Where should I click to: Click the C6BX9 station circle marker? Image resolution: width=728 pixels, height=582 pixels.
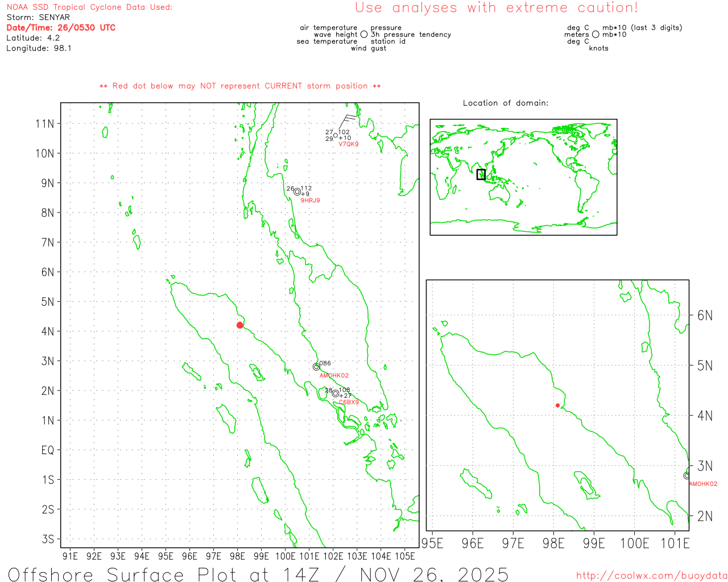click(336, 393)
